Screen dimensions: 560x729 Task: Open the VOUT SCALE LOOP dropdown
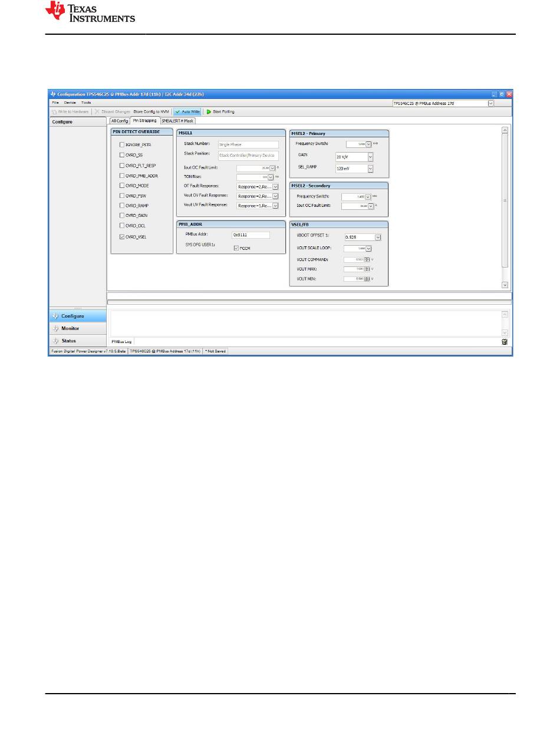coord(368,249)
